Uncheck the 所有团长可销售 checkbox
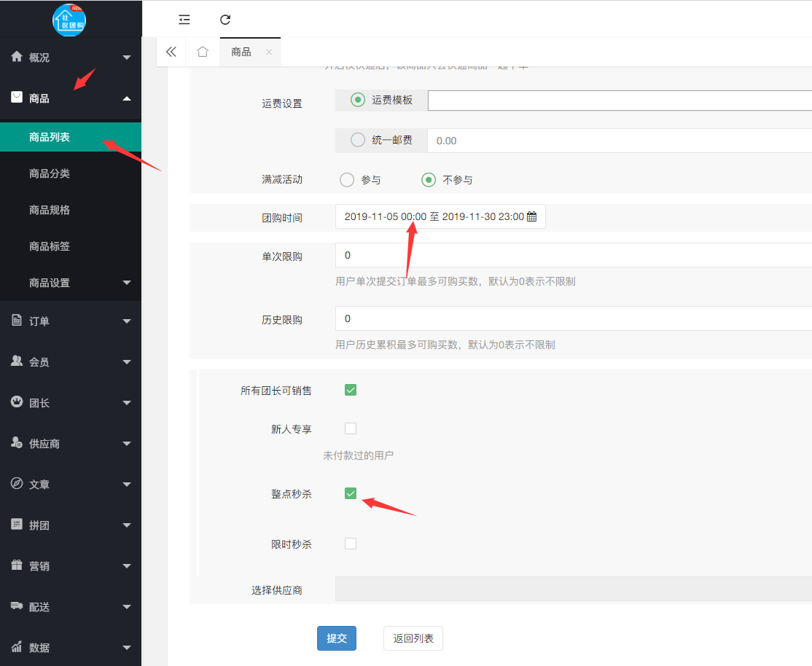812x666 pixels. [351, 390]
